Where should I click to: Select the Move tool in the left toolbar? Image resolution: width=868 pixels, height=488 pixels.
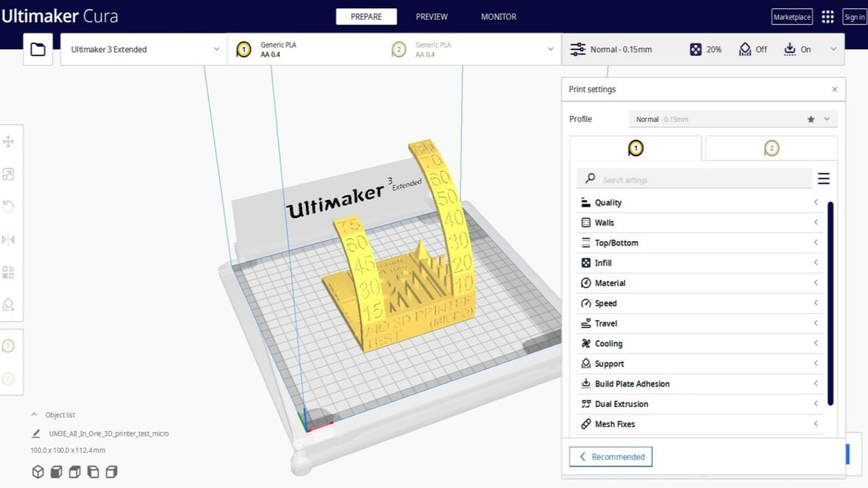tap(9, 140)
